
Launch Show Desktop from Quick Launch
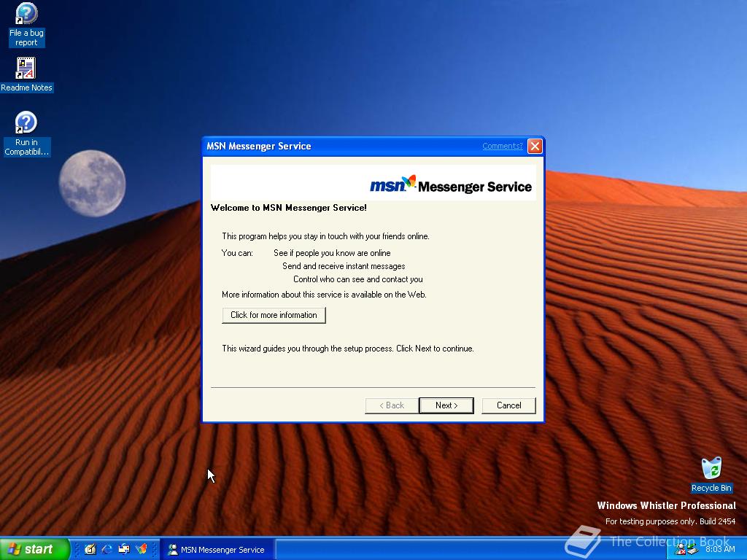pos(90,549)
